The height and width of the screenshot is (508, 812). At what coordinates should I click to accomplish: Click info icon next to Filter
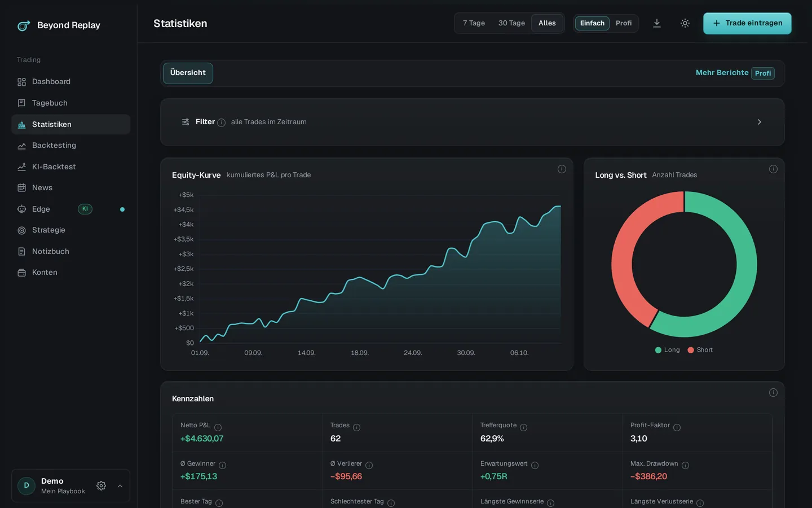pos(221,122)
